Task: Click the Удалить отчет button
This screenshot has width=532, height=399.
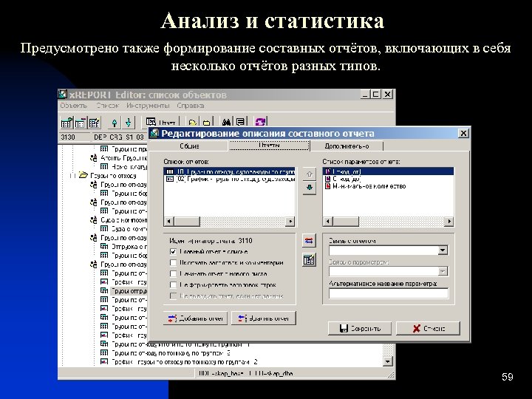Action: pyautogui.click(x=264, y=318)
